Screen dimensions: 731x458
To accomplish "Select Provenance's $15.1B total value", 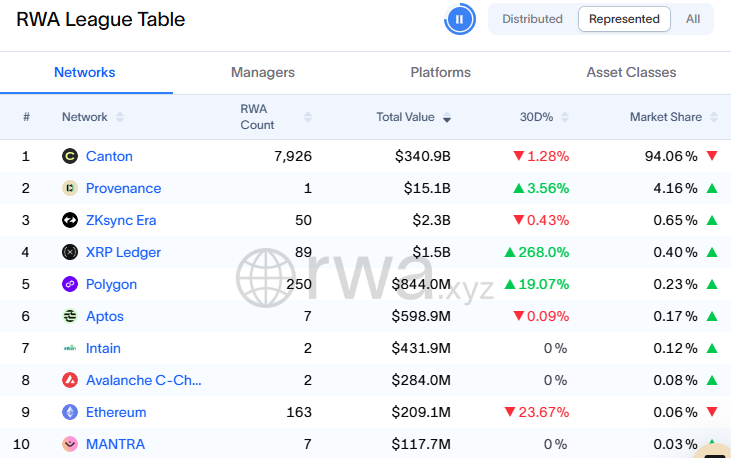I will (427, 188).
